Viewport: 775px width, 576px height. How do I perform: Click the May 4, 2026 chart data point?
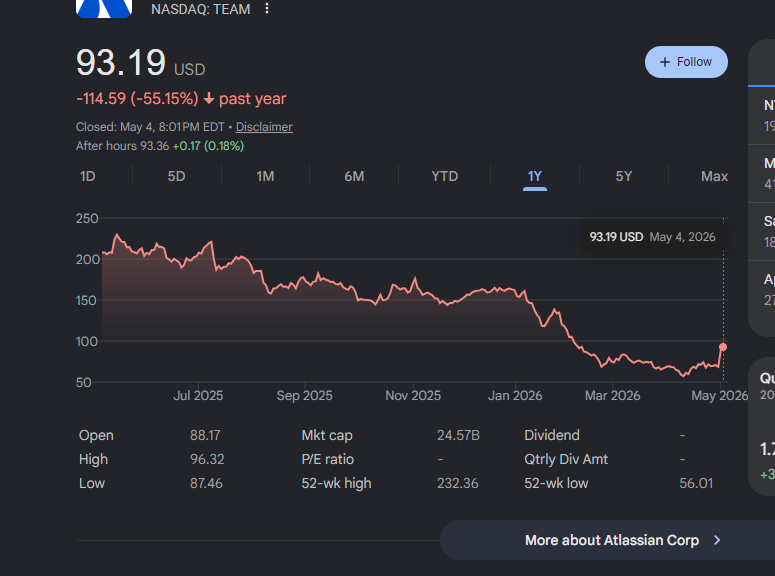[723, 347]
